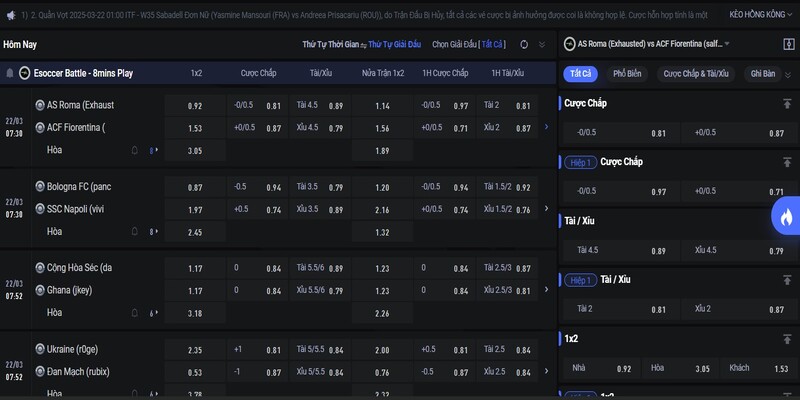Click the Tất Cả league filter link
The image size is (800, 400).
494,45
